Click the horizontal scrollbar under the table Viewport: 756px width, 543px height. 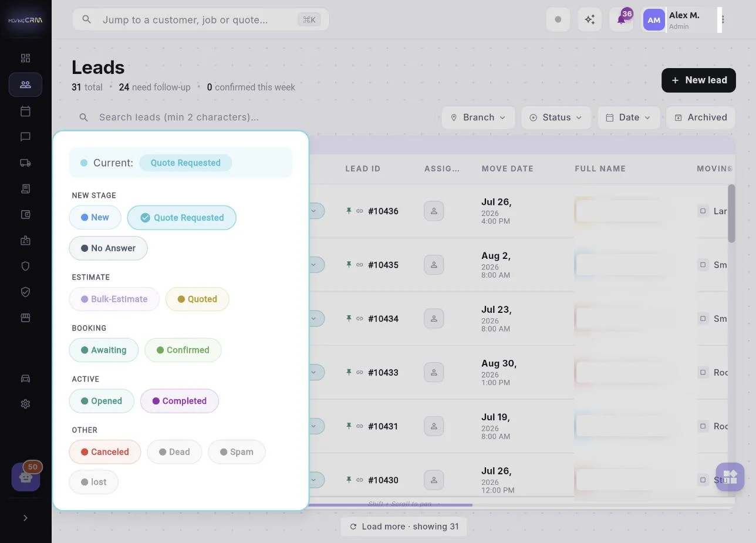pos(391,505)
